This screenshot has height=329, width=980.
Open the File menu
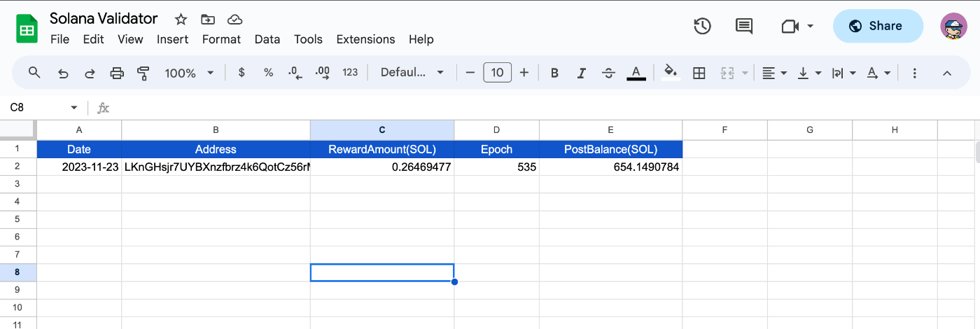(59, 39)
